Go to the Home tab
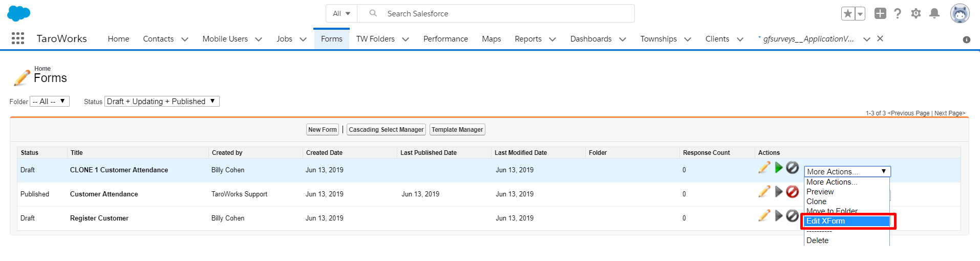The height and width of the screenshot is (261, 980). coord(118,39)
